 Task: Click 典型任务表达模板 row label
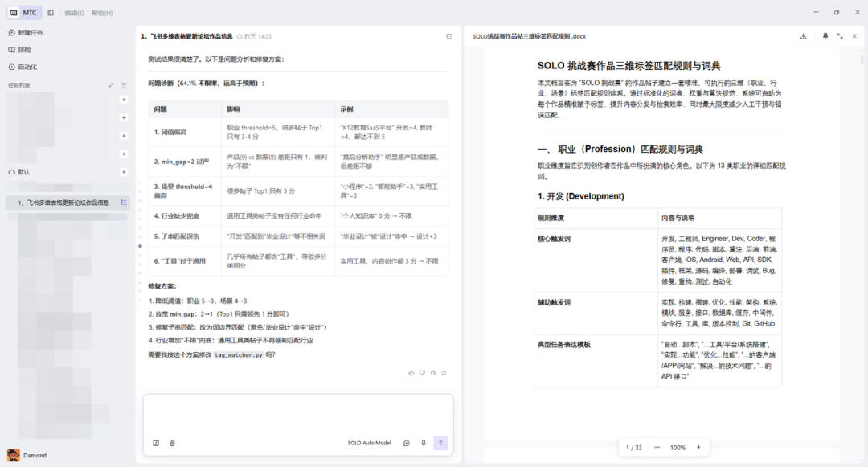pos(564,345)
